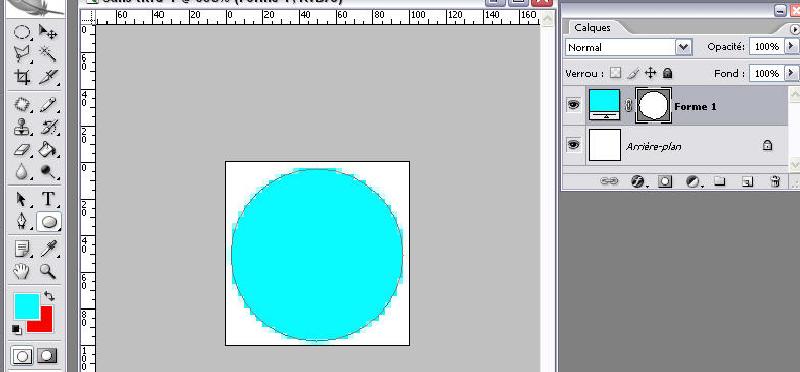
Task: Open the cyan foreground color swatch
Action: tap(27, 307)
